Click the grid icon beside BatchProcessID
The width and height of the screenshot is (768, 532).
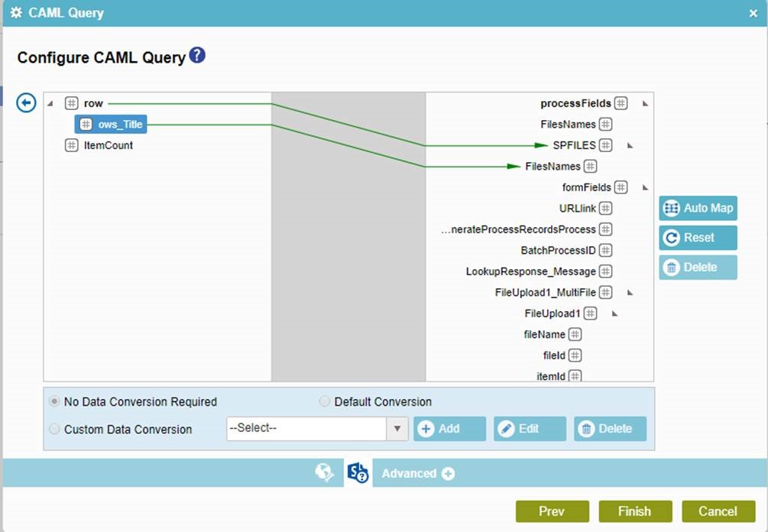coord(606,251)
